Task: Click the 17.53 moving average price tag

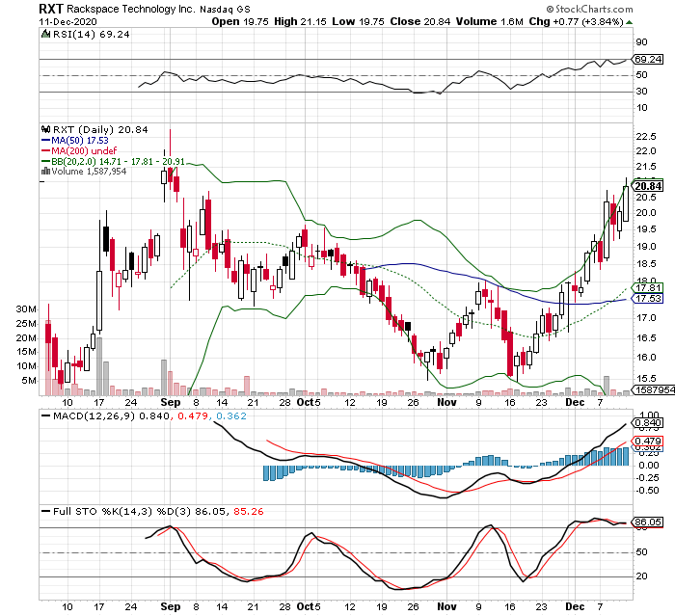Action: (647, 298)
